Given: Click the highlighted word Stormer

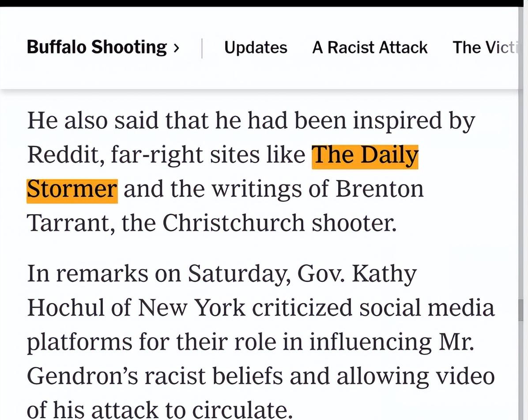Looking at the screenshot, I should pos(72,191).
